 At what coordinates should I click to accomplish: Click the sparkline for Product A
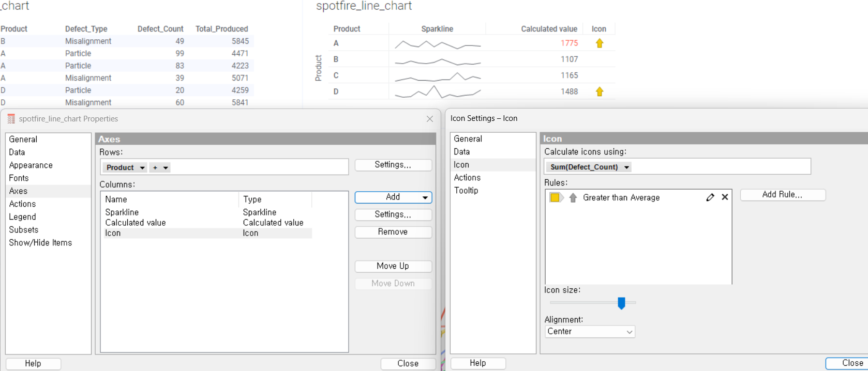[438, 44]
